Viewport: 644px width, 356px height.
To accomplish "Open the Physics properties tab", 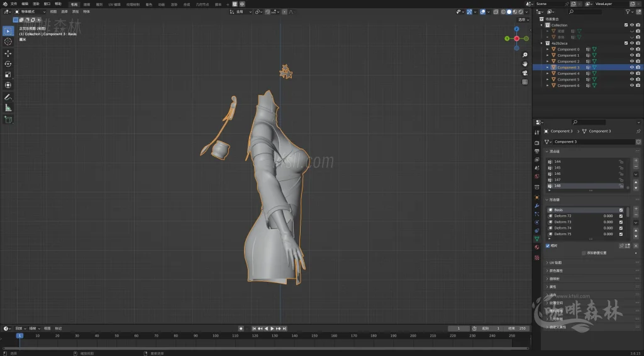I will [537, 222].
